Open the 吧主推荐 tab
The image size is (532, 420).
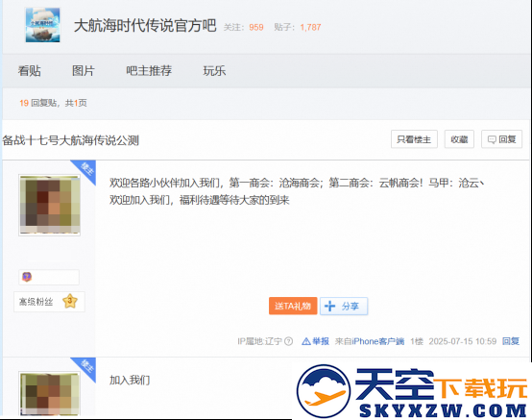click(149, 70)
